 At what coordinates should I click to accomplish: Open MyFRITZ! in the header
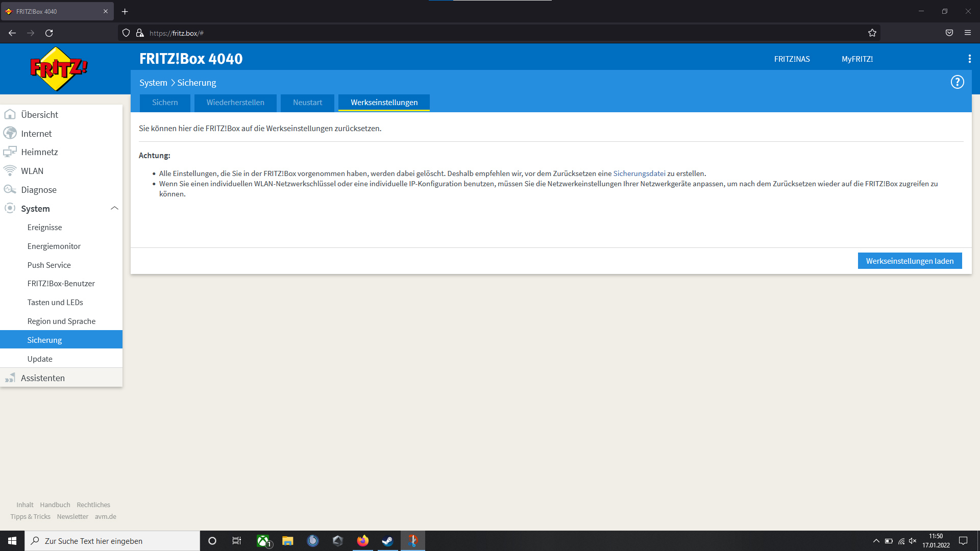pyautogui.click(x=857, y=59)
